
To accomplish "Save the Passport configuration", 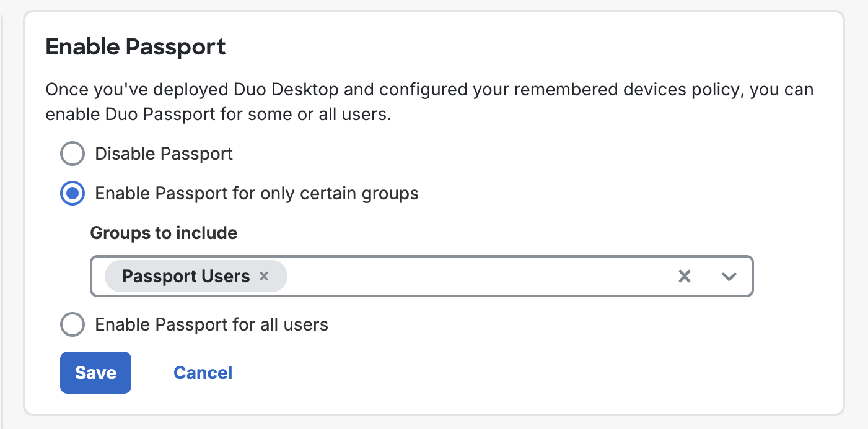I will [95, 372].
